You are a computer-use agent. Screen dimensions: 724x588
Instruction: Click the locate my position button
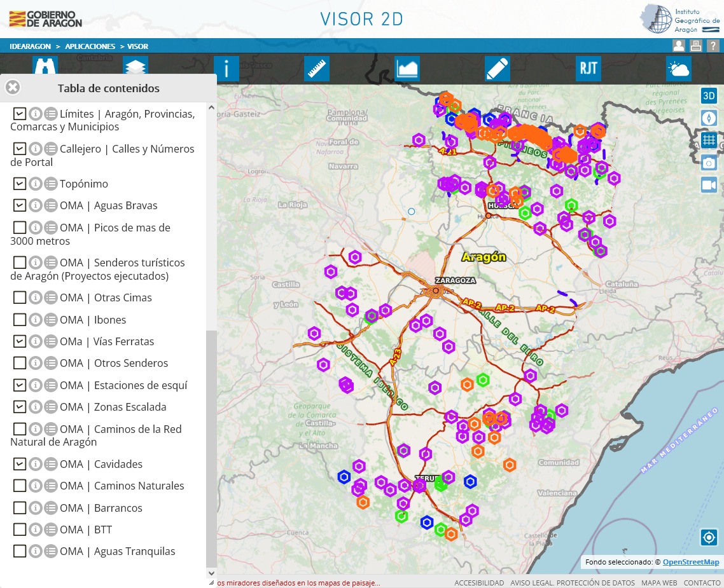[x=709, y=538]
